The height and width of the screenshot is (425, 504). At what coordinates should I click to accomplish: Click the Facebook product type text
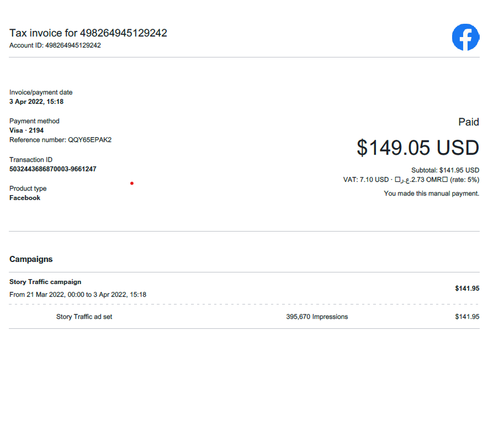pyautogui.click(x=25, y=198)
